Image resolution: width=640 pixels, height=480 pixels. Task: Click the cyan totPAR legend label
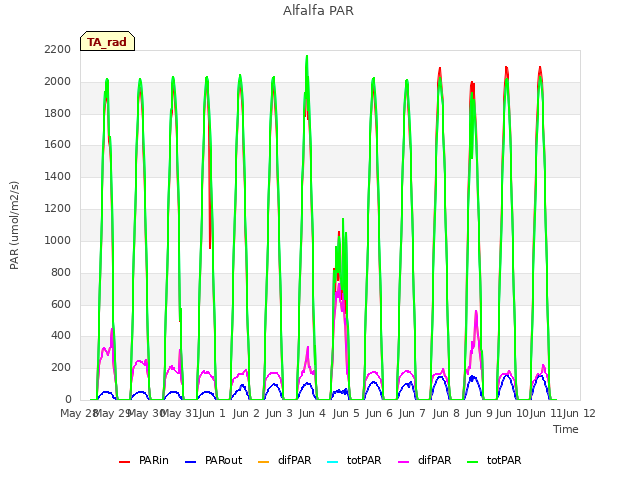[x=364, y=460]
